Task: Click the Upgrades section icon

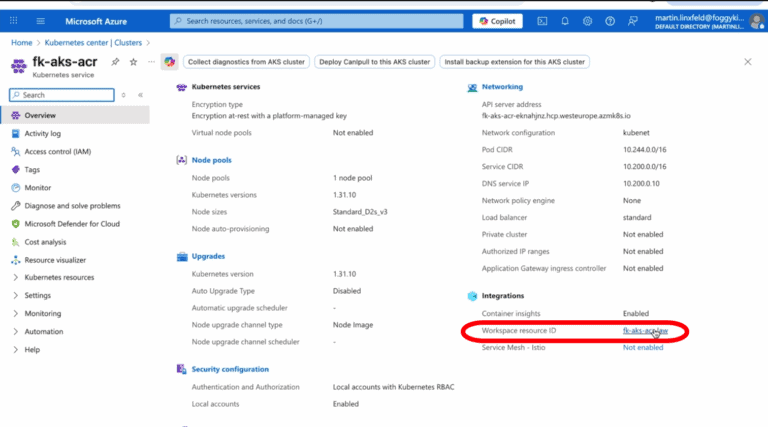Action: 182,257
